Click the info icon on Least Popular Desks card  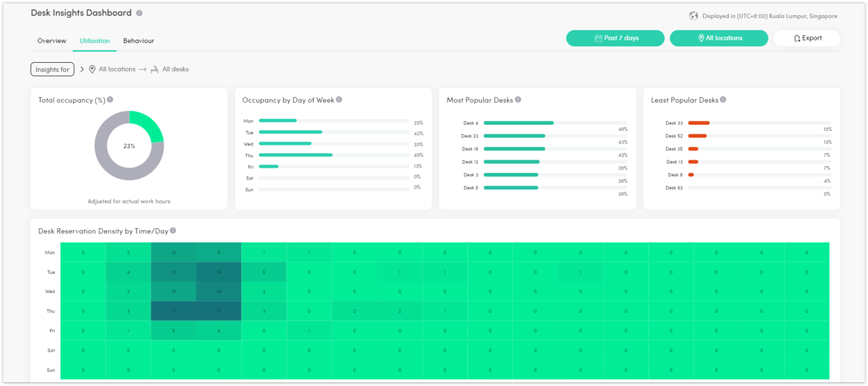click(723, 99)
